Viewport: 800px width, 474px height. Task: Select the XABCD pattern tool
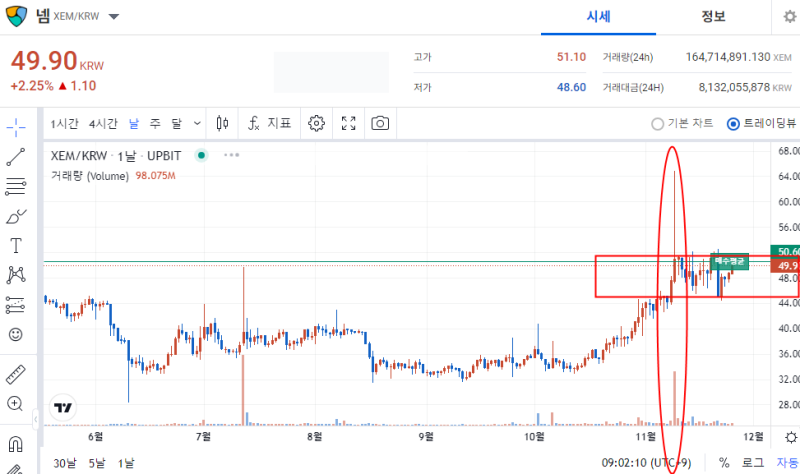pos(16,275)
